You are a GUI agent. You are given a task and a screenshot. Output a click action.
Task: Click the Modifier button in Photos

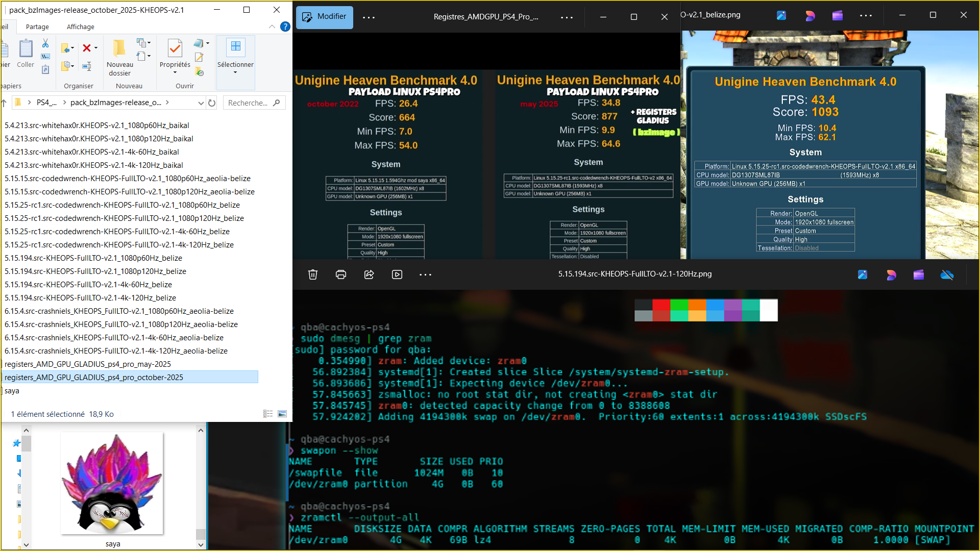(324, 17)
